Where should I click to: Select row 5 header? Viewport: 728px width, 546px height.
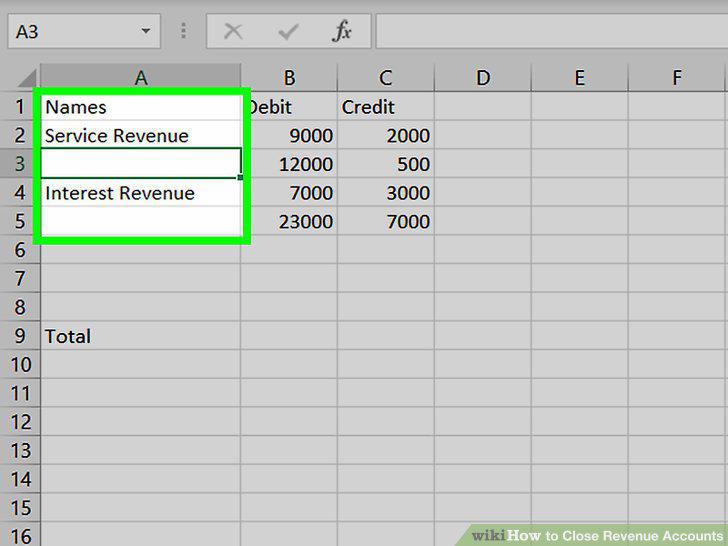pos(20,221)
